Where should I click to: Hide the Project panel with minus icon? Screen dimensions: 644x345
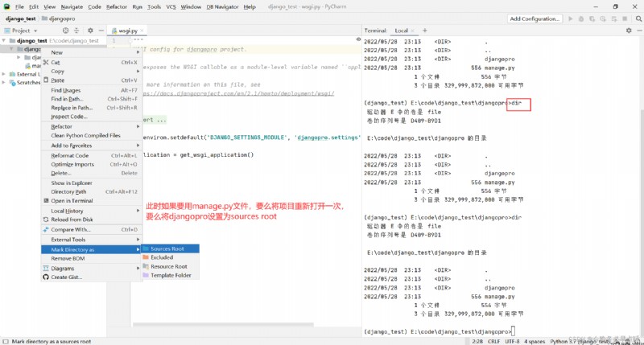coord(101,31)
